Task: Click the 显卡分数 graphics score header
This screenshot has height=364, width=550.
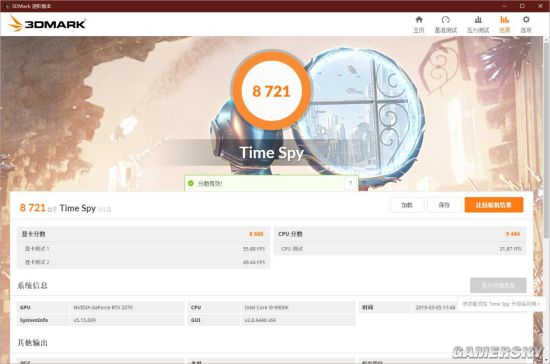Action: 33,234
